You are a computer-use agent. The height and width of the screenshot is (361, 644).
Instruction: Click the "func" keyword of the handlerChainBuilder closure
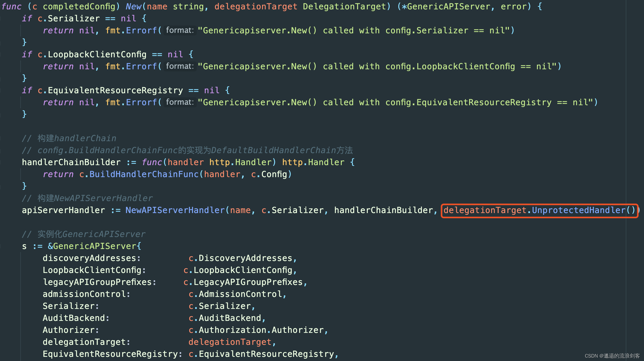(152, 162)
